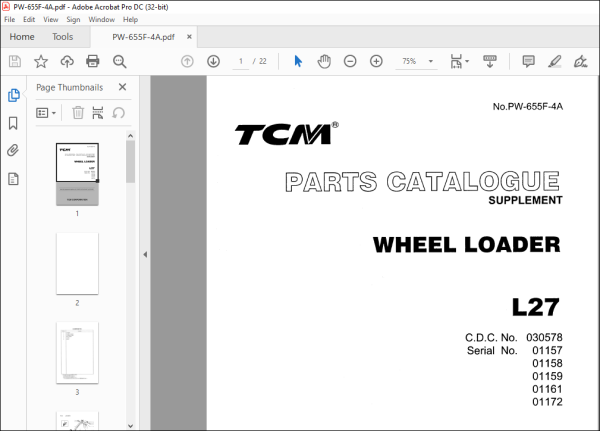Delete the selected page thumbnail
The image size is (600, 431).
coord(78,113)
